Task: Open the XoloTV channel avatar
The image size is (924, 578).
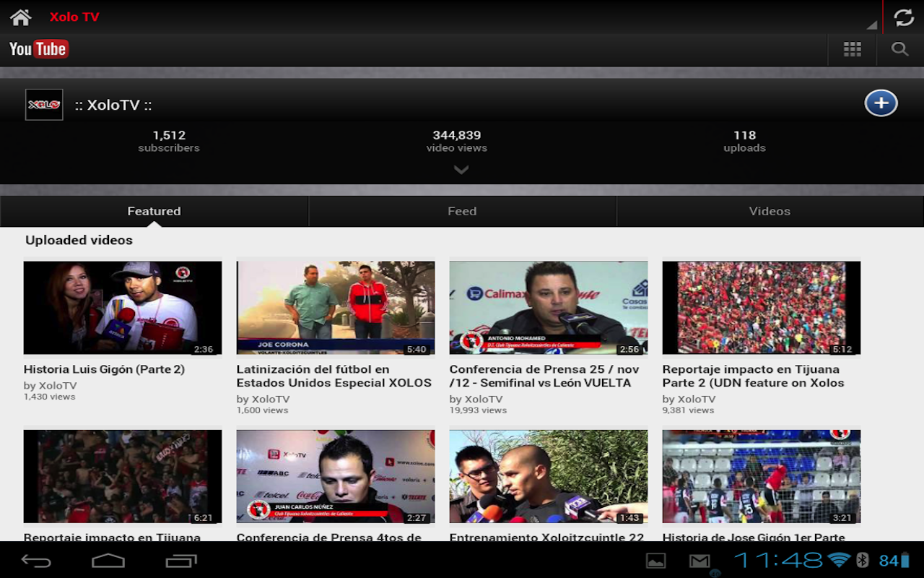Action: point(44,105)
